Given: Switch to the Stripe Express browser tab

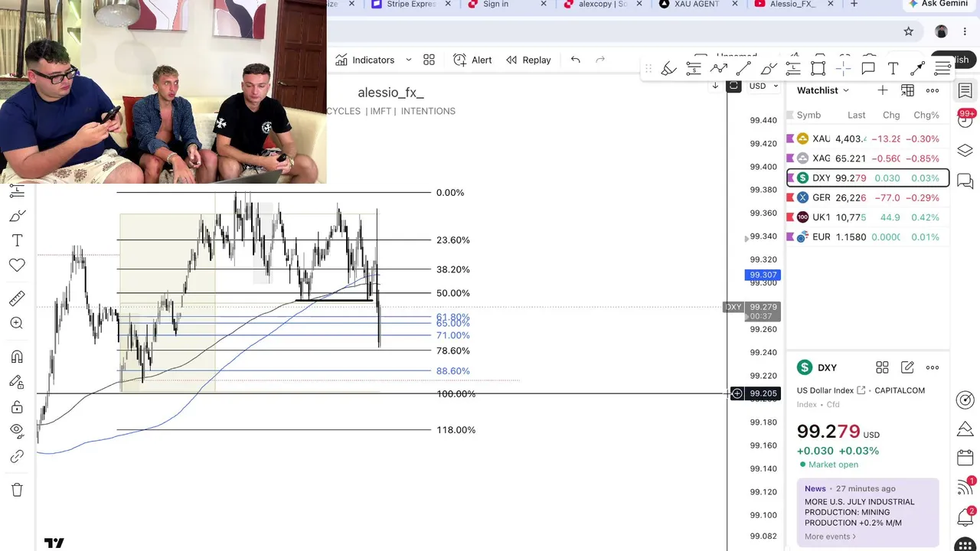Looking at the screenshot, I should (411, 5).
